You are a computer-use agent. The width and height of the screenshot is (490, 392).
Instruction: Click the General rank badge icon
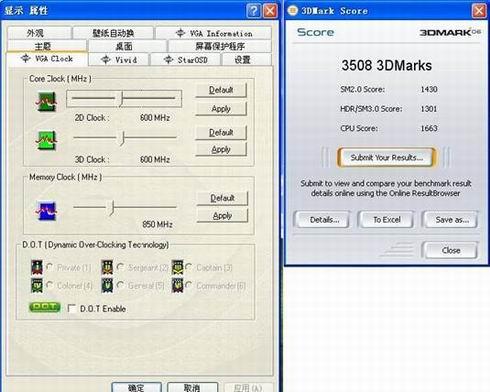pos(107,286)
